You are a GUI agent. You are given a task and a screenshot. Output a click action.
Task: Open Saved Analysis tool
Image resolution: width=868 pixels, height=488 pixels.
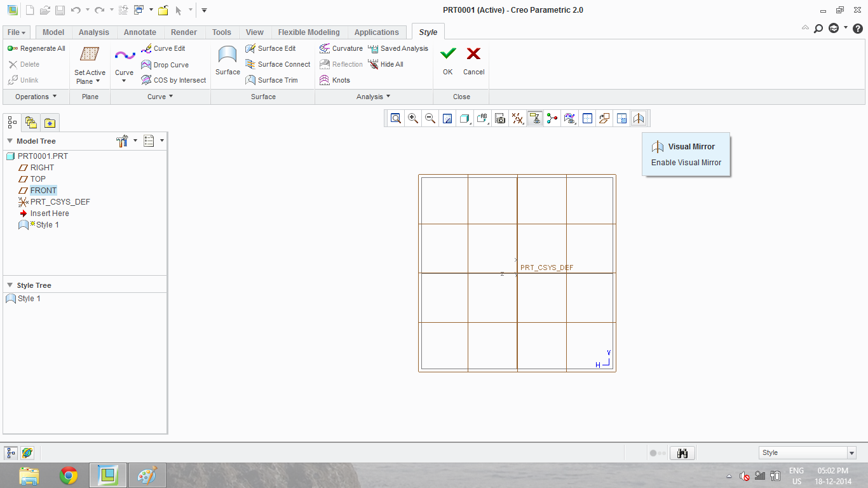point(398,48)
